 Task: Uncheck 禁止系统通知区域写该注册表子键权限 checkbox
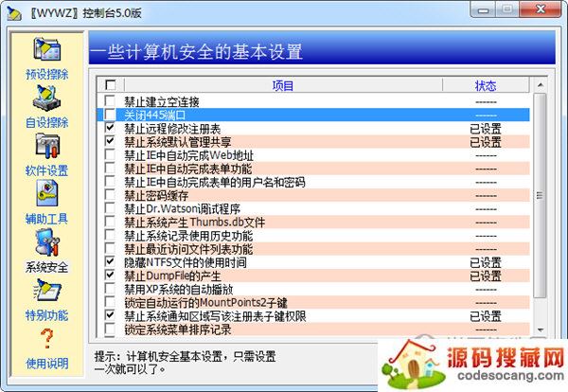point(110,315)
